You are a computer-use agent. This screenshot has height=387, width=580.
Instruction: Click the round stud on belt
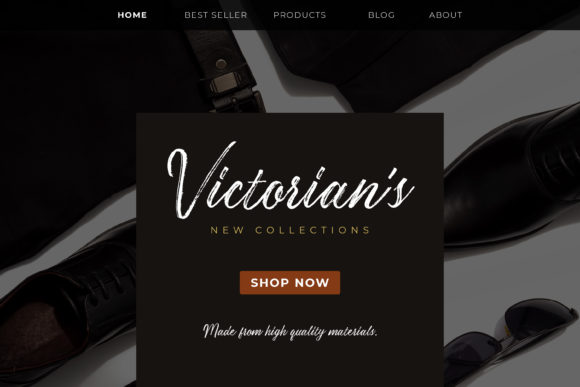tap(221, 64)
